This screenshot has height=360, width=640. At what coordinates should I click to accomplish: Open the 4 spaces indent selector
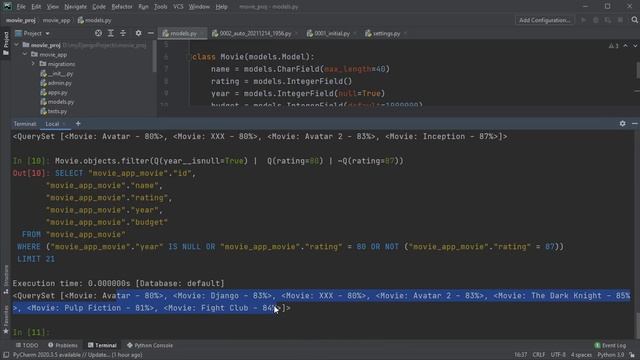tap(581, 355)
